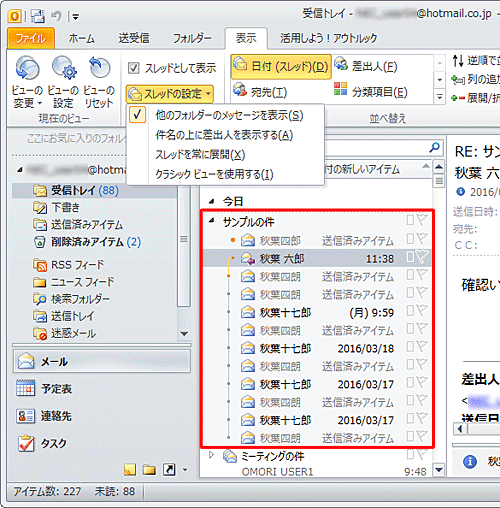Arrange by 宛先(T)
The image size is (500, 508).
click(x=260, y=92)
